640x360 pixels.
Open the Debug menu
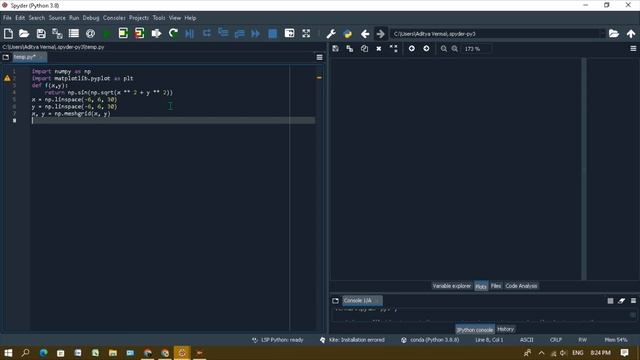(x=91, y=18)
